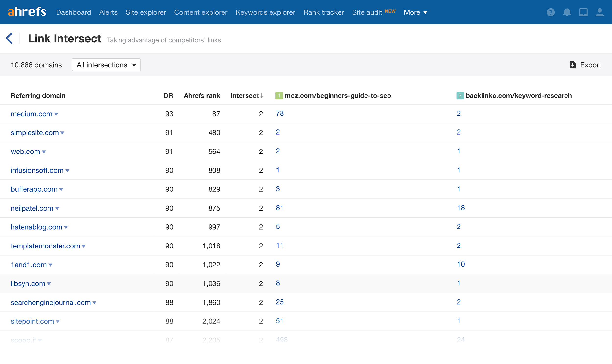Open searchenginejournal.com link
Image resolution: width=612 pixels, height=364 pixels.
(x=51, y=303)
